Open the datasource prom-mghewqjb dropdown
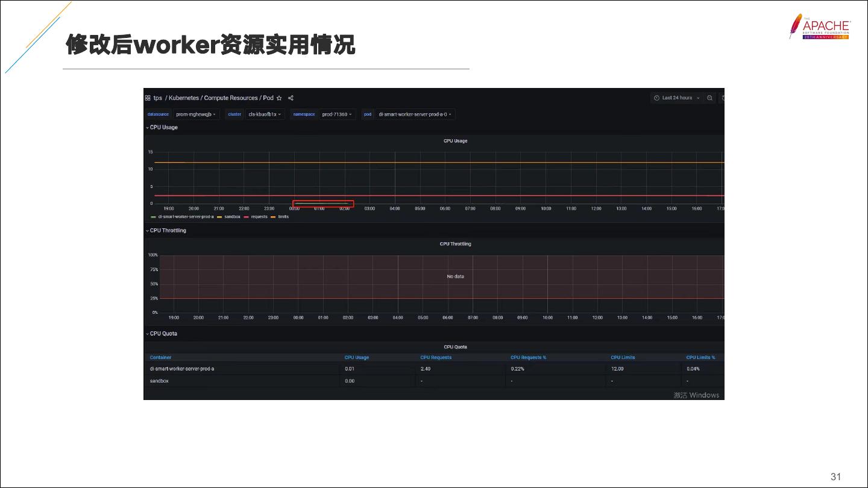The width and height of the screenshot is (868, 488). (195, 114)
